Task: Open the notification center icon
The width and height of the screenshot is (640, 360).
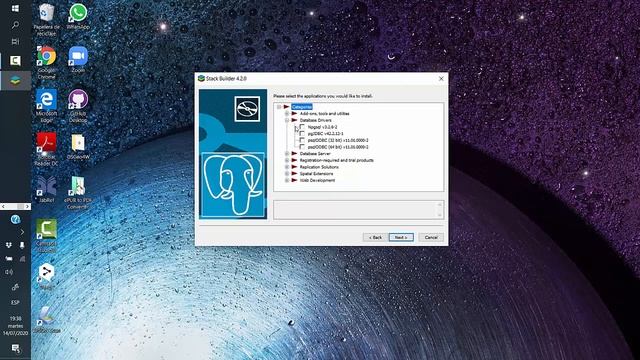Action: pos(15,348)
